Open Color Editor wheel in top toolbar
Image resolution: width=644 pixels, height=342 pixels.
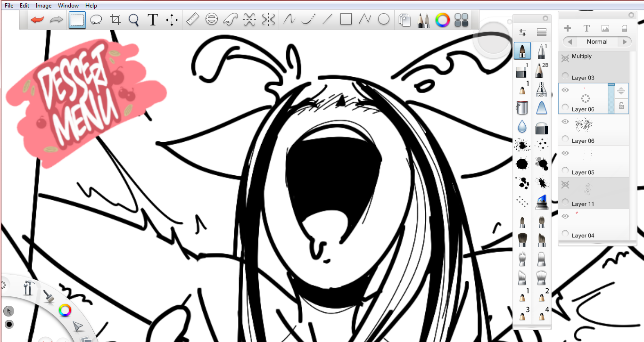coord(442,20)
